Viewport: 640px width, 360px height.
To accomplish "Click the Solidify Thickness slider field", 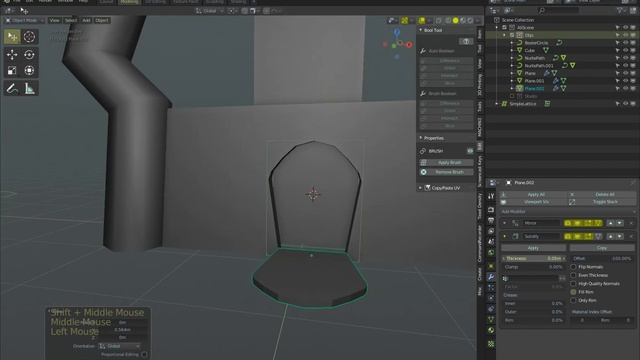I will [533, 258].
